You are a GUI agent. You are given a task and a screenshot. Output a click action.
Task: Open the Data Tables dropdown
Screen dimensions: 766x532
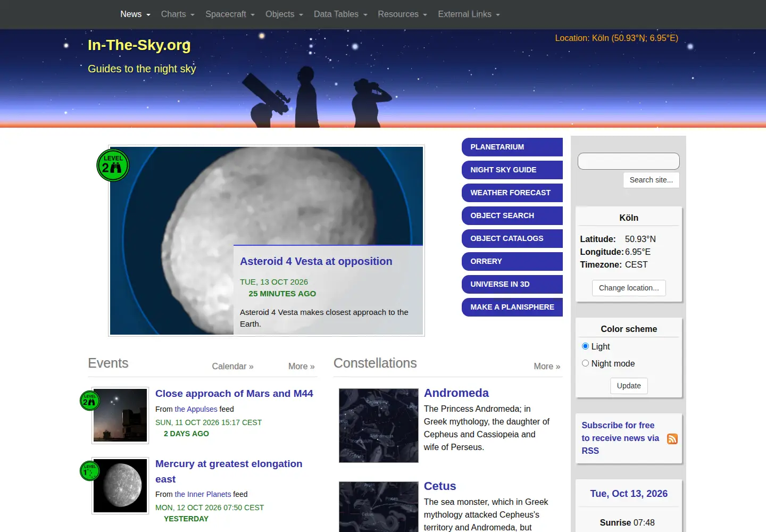(340, 14)
